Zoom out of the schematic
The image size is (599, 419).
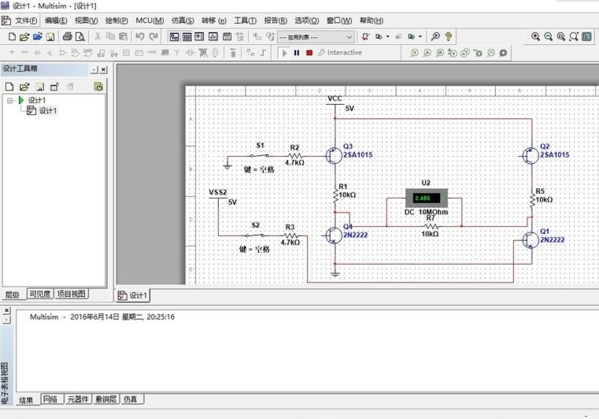548,37
